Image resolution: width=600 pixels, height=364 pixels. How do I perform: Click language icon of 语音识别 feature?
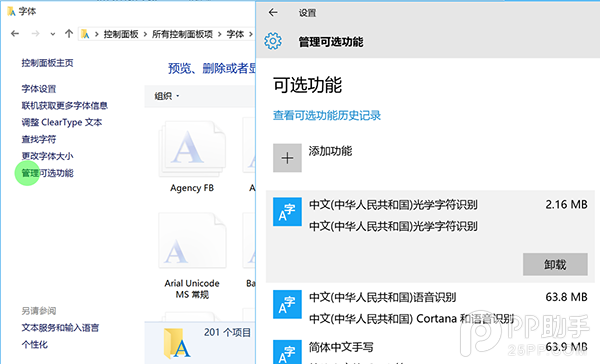(287, 304)
